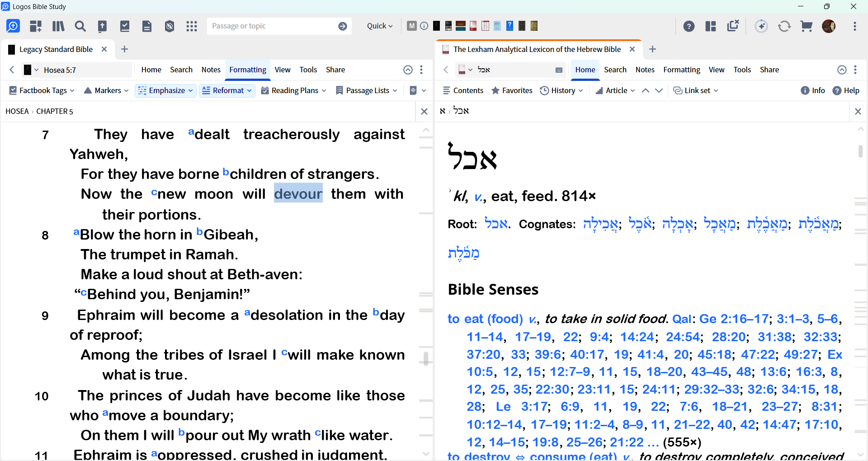Close the Legacy Standard Bible tab
The height and width of the screenshot is (461, 868).
click(x=104, y=49)
